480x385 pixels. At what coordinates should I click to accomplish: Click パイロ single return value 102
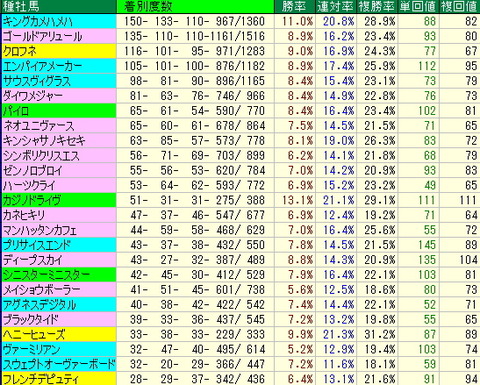(x=427, y=111)
